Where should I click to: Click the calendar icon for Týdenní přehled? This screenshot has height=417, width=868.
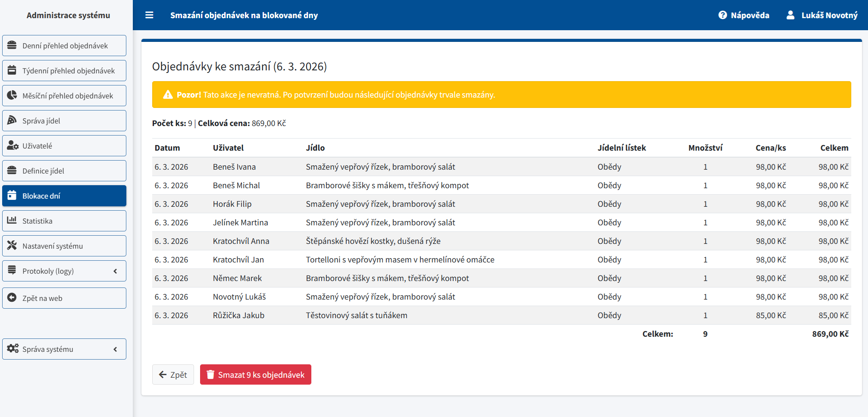pos(12,70)
